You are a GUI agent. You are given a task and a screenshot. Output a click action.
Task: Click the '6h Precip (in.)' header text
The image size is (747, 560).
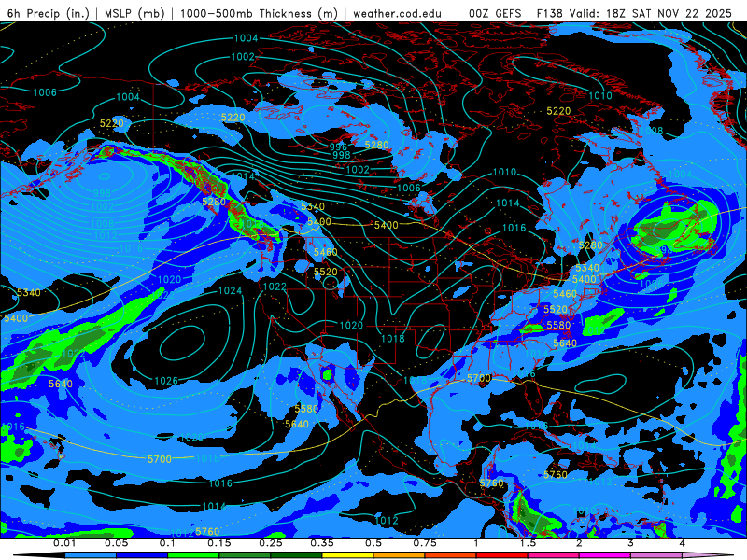(x=49, y=13)
